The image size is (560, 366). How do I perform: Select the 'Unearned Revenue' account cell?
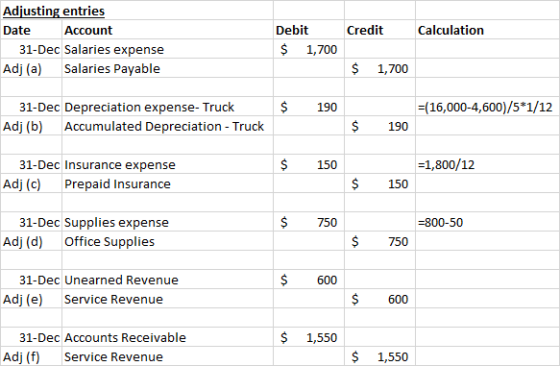(168, 280)
